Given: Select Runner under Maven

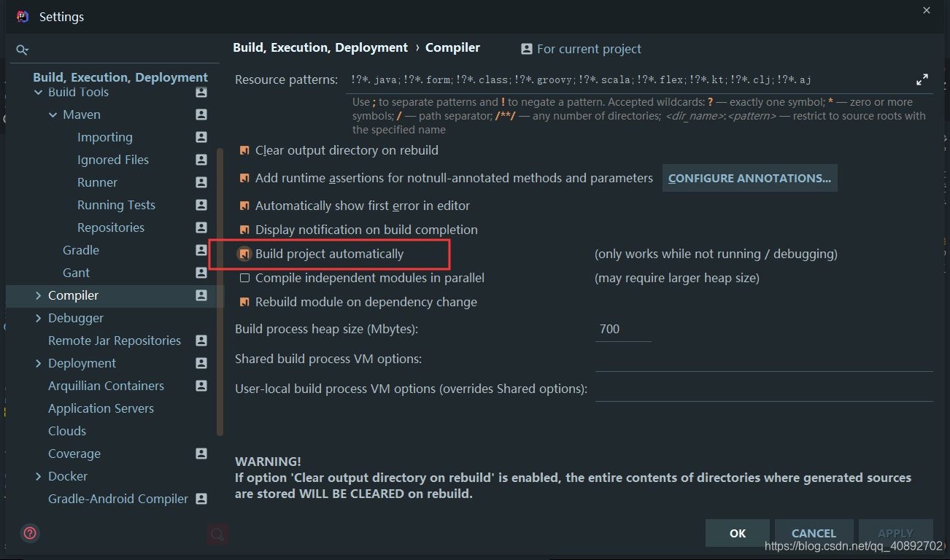Looking at the screenshot, I should [x=97, y=182].
